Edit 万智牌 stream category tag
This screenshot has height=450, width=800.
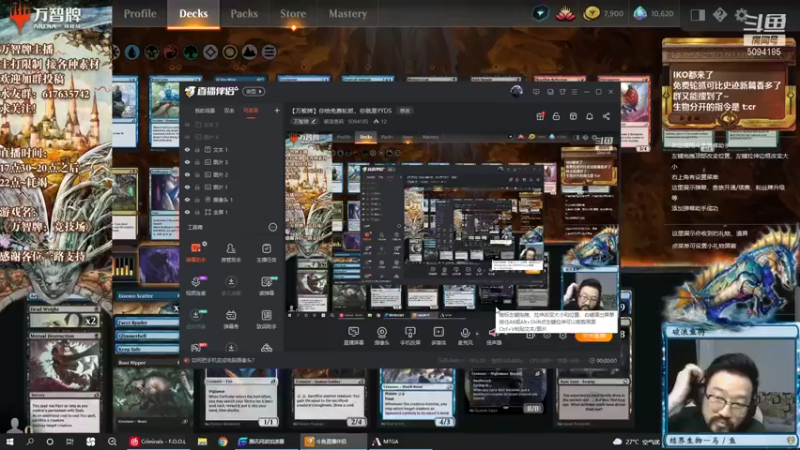point(305,121)
